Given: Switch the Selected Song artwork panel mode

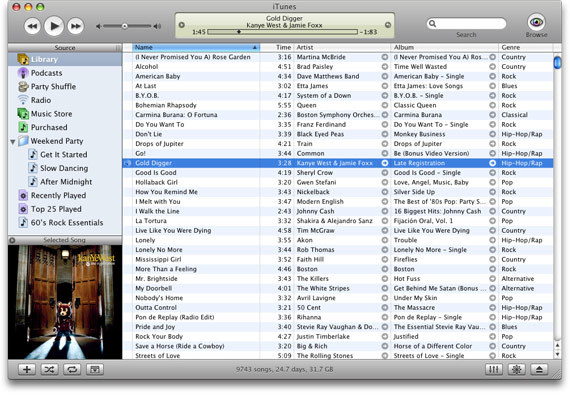Looking at the screenshot, I should coord(12,240).
